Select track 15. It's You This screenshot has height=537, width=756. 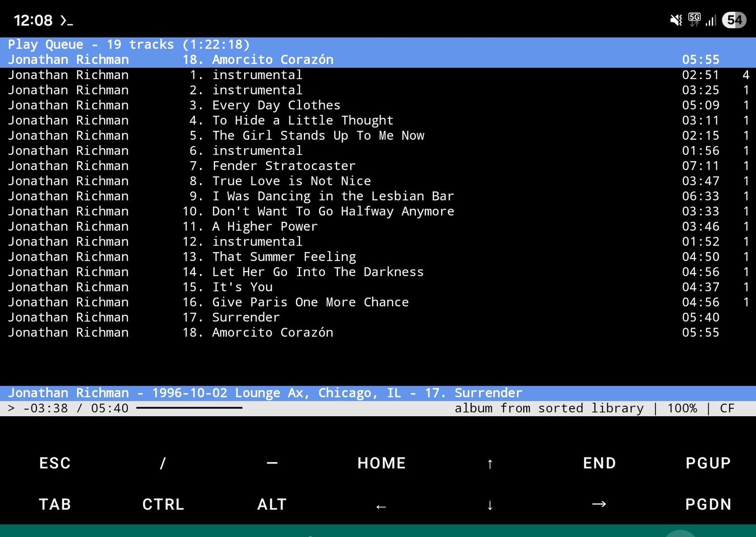(378, 287)
